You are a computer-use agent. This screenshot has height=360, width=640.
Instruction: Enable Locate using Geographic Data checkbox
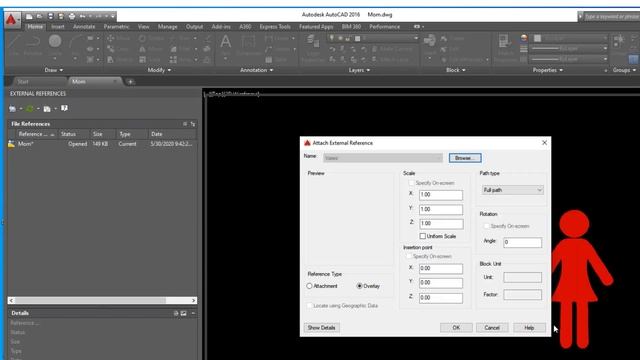tap(309, 305)
